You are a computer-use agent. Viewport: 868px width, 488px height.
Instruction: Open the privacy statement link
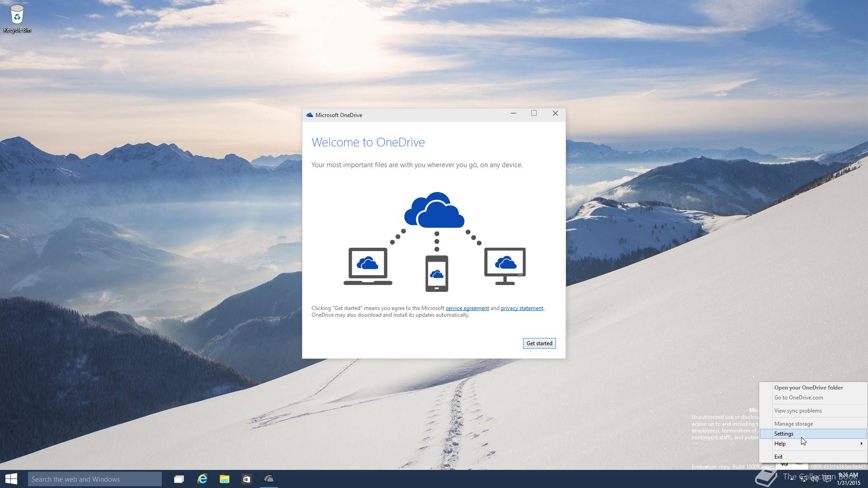[522, 308]
